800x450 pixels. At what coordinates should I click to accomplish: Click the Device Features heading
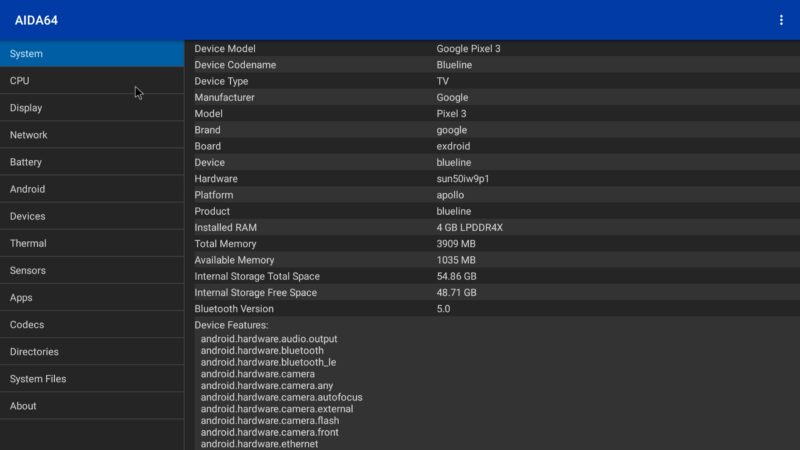[231, 325]
